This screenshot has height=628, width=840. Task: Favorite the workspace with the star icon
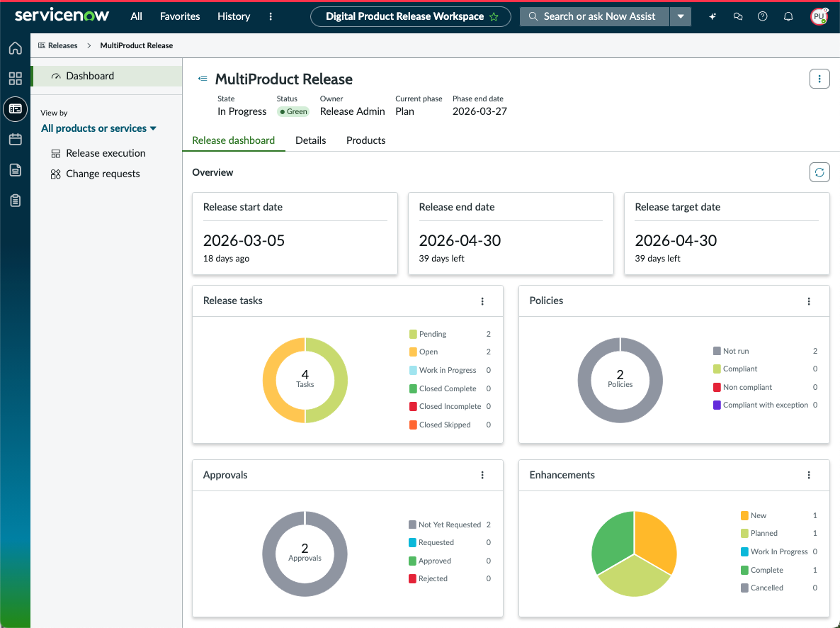tap(494, 16)
